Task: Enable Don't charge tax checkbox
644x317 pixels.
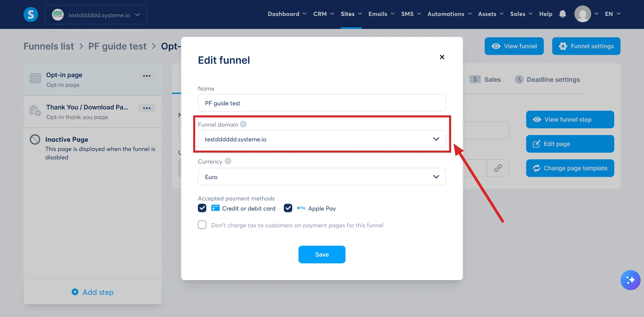Action: [202, 225]
